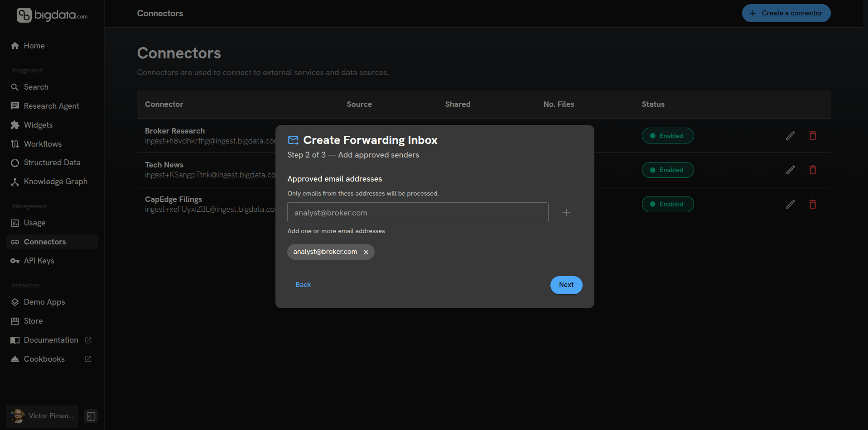
Task: Click the analyst@broker.com chip label
Action: click(325, 252)
